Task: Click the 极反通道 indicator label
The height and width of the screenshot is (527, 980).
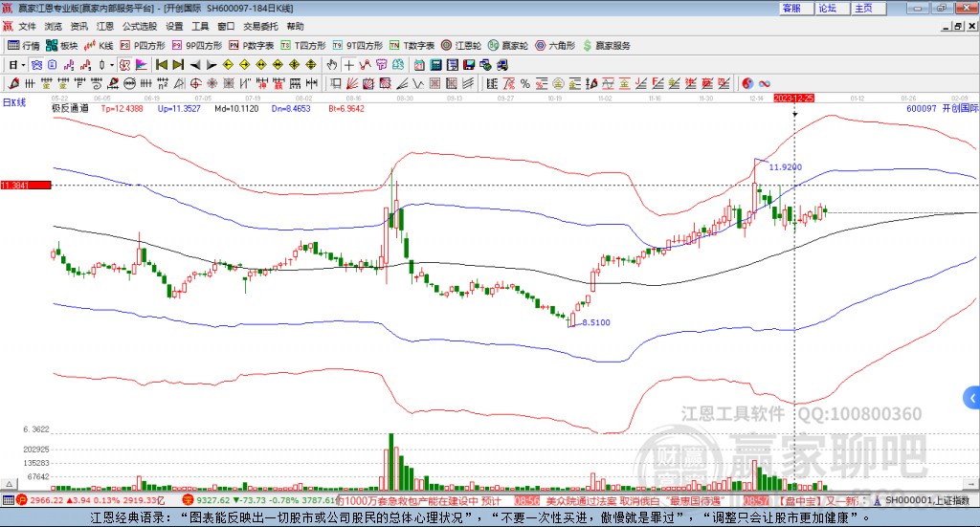Action: tap(70, 108)
